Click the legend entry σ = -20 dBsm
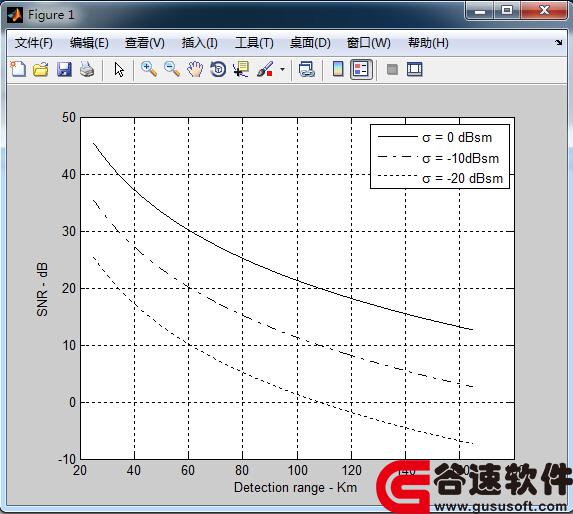 [463, 179]
